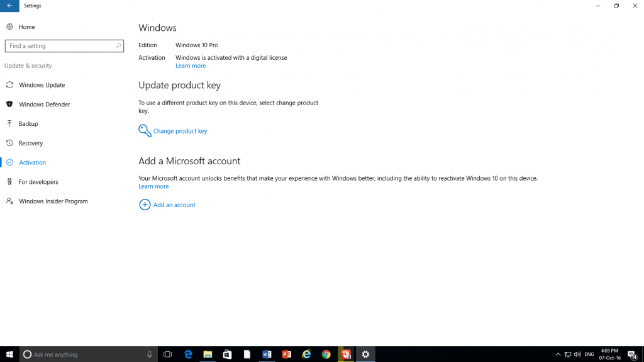This screenshot has width=644, height=362.
Task: Open Google Chrome from taskbar
Action: point(326,354)
